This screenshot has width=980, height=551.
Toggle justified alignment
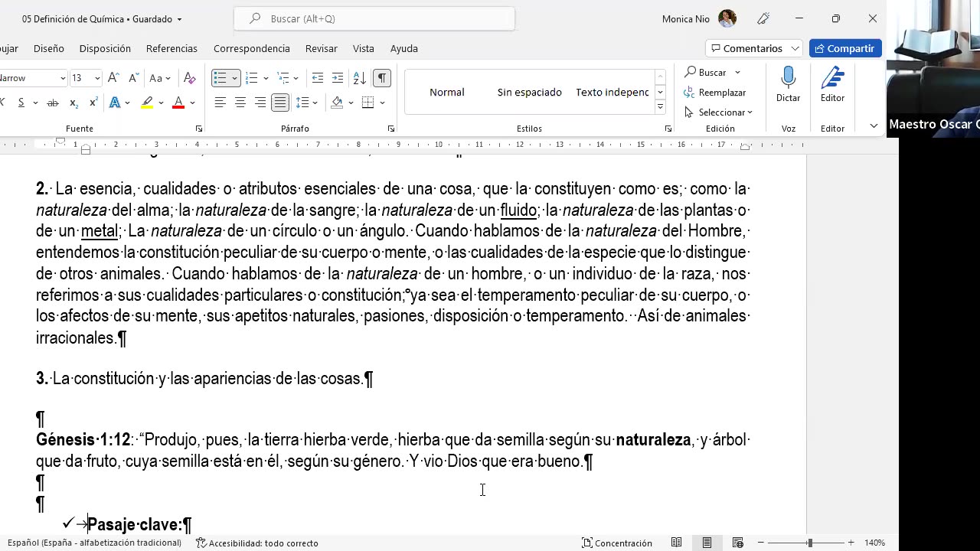(x=280, y=103)
